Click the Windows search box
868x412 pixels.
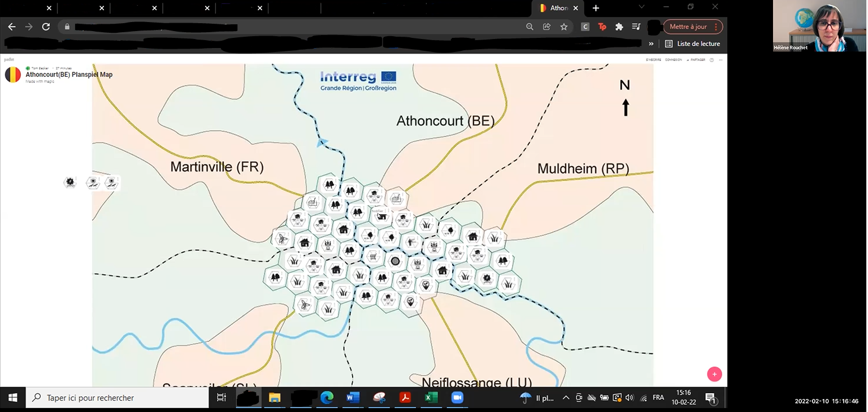119,398
